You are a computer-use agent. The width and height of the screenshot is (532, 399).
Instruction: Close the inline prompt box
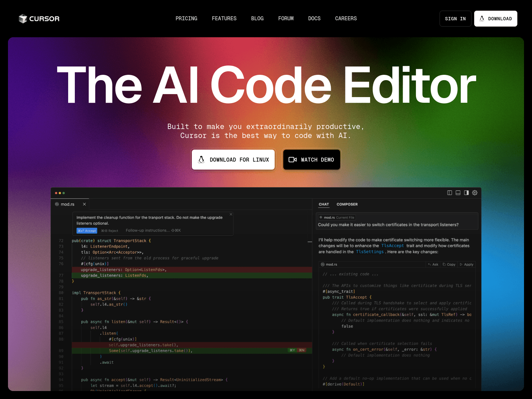[231, 214]
